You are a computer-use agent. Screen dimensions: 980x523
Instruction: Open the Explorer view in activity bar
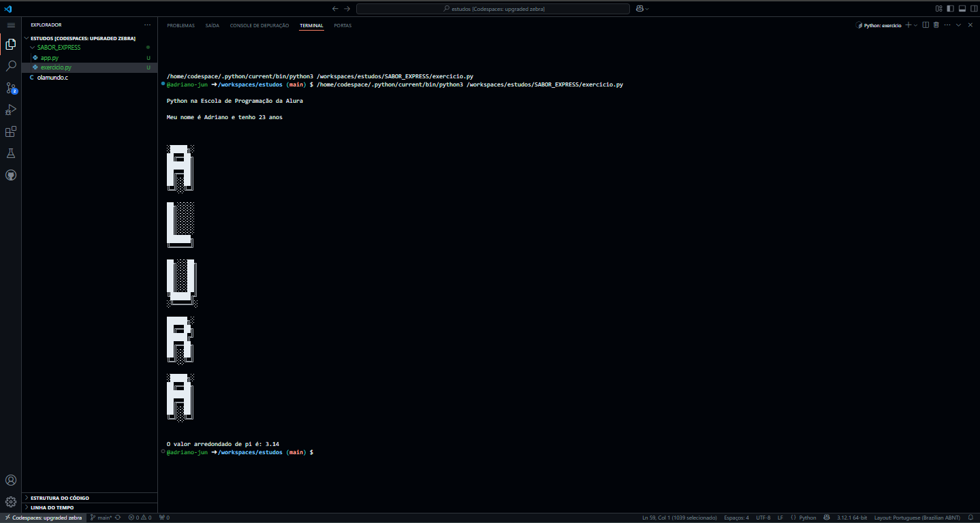coord(10,44)
